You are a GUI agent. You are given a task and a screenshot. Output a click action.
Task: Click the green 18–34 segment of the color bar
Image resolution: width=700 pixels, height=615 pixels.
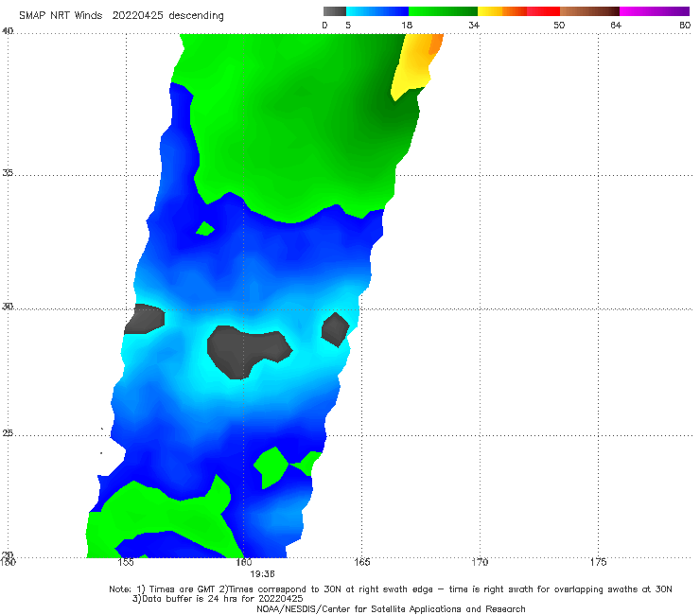[x=443, y=11]
